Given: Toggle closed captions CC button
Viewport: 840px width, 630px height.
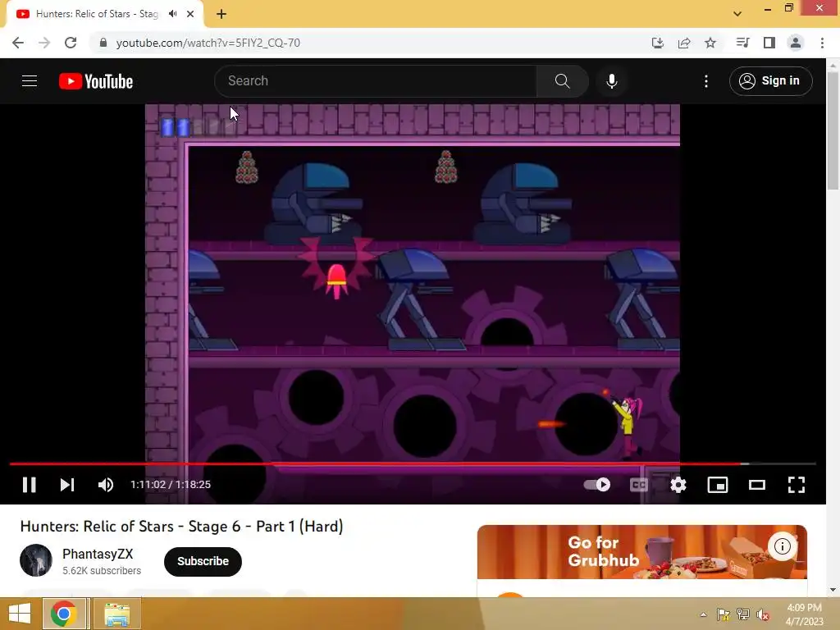Looking at the screenshot, I should 638,485.
